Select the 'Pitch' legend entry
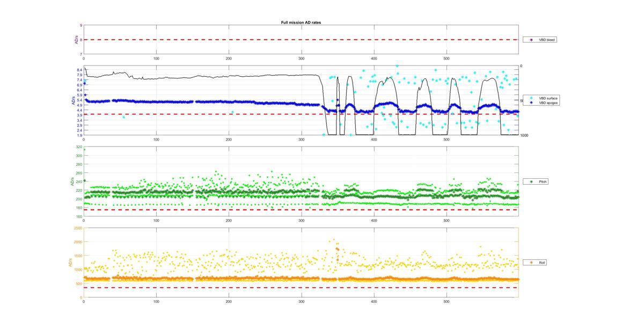 point(536,181)
